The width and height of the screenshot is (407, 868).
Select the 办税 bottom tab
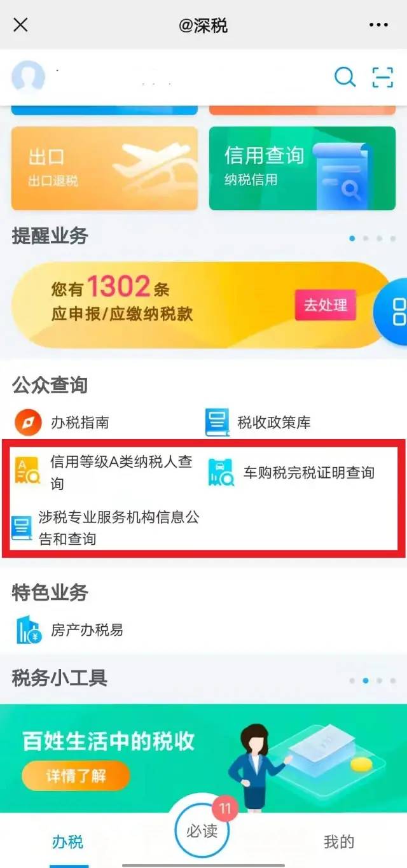tap(68, 842)
